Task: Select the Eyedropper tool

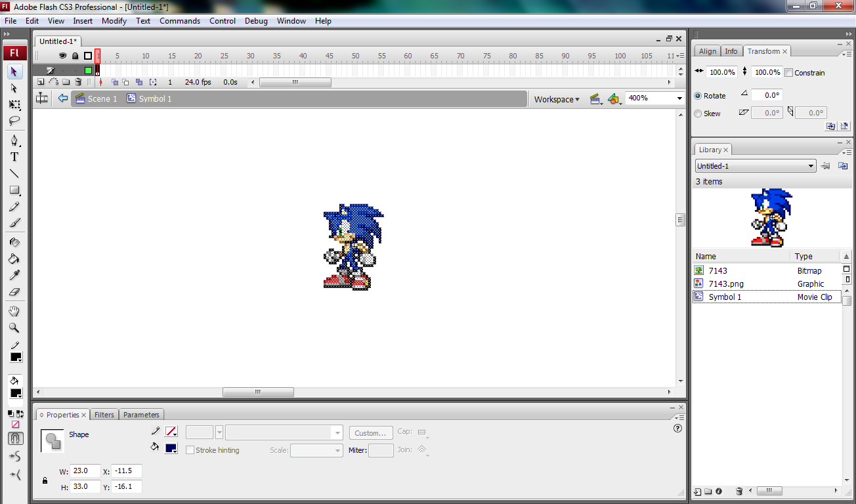Action: coord(14,275)
